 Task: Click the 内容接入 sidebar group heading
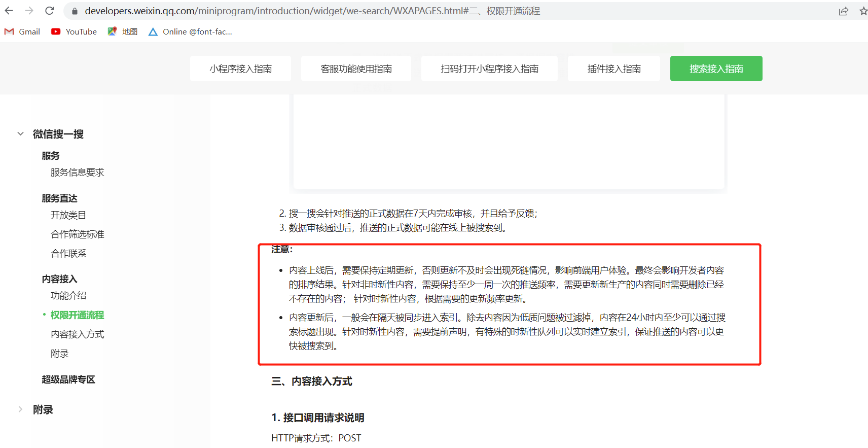coord(59,279)
